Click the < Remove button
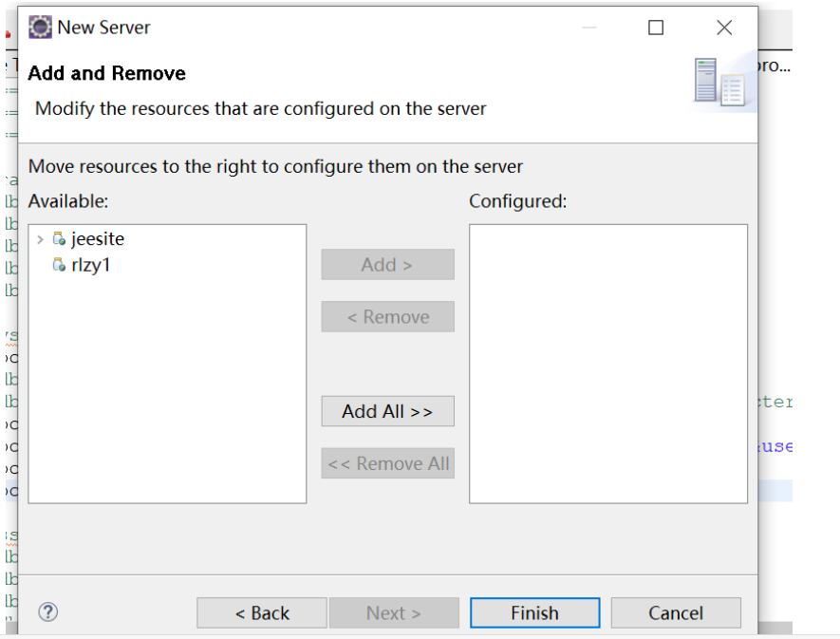Screen dimensions: 840x639 point(388,317)
